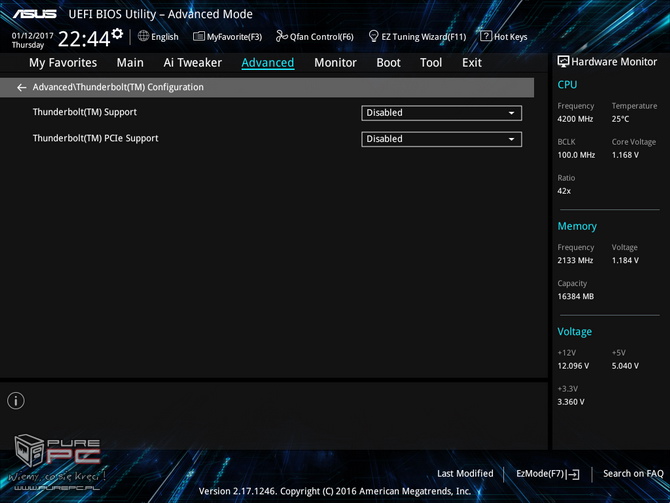The height and width of the screenshot is (503, 670).
Task: Click the 2133 MHz memory frequency value
Action: click(x=575, y=260)
